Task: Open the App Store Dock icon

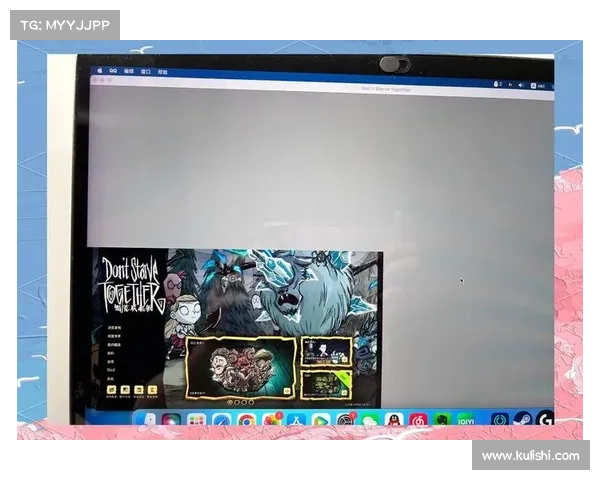Action: (x=296, y=420)
